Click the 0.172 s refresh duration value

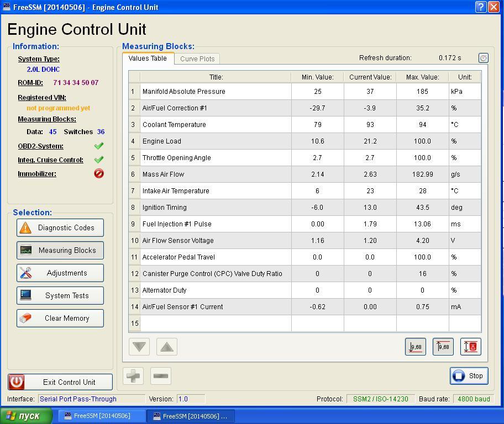(450, 58)
